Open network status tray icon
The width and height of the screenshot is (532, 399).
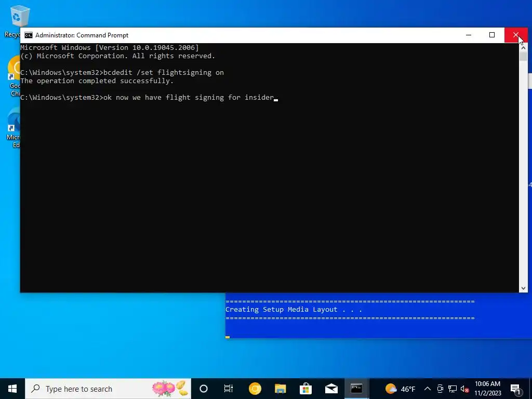[453, 389]
